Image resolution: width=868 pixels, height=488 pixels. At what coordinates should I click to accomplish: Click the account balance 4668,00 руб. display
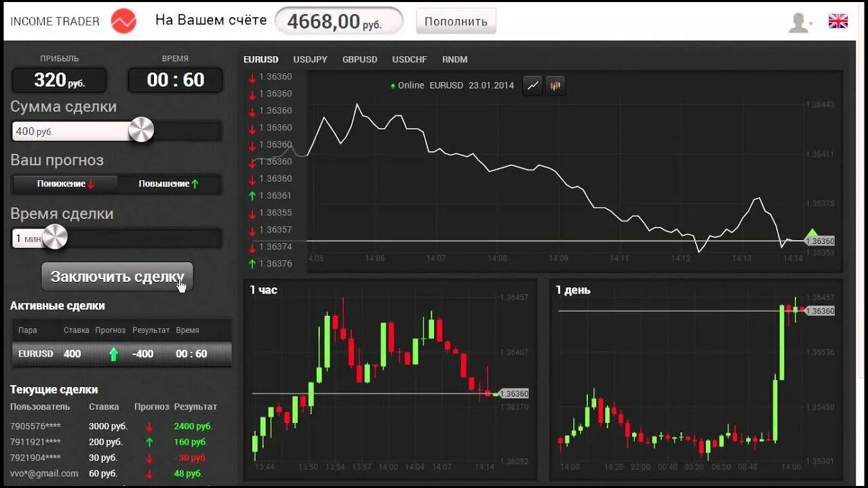coord(338,21)
